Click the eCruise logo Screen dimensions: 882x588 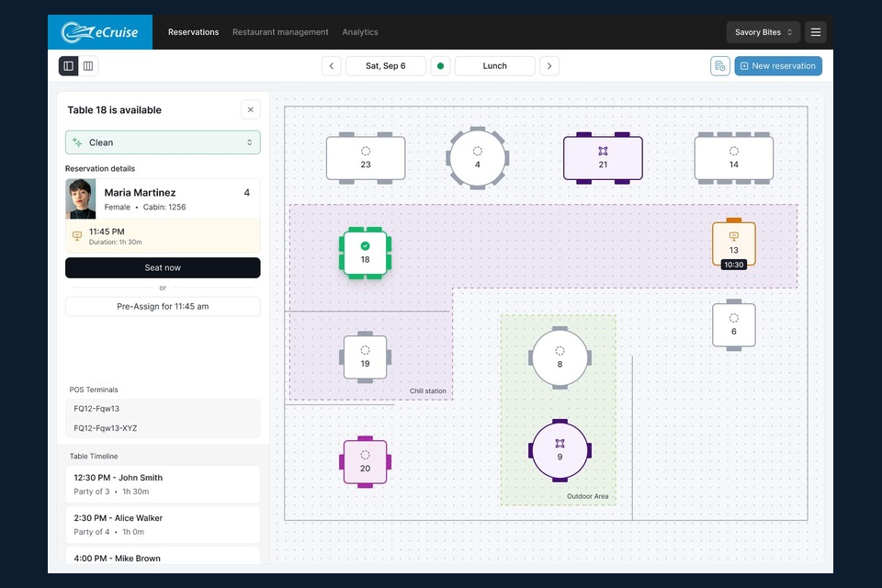pyautogui.click(x=99, y=32)
